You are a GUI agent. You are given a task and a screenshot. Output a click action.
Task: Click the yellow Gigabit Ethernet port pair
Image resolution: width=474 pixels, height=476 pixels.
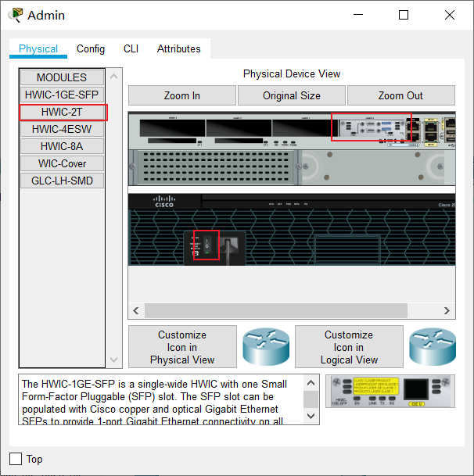point(431,132)
